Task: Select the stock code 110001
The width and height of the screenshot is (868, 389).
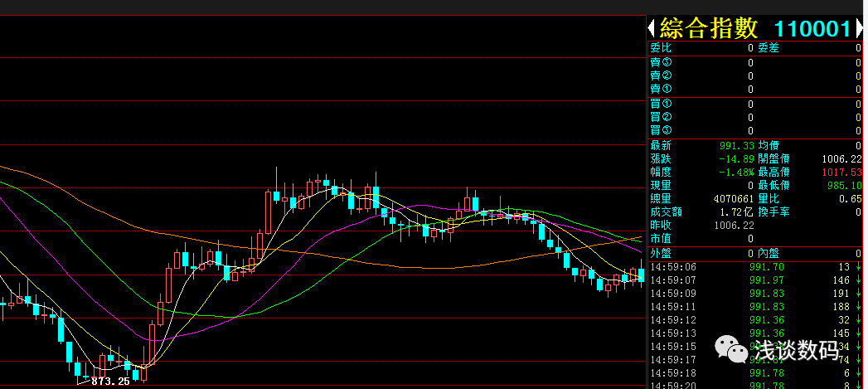Action: pyautogui.click(x=812, y=28)
